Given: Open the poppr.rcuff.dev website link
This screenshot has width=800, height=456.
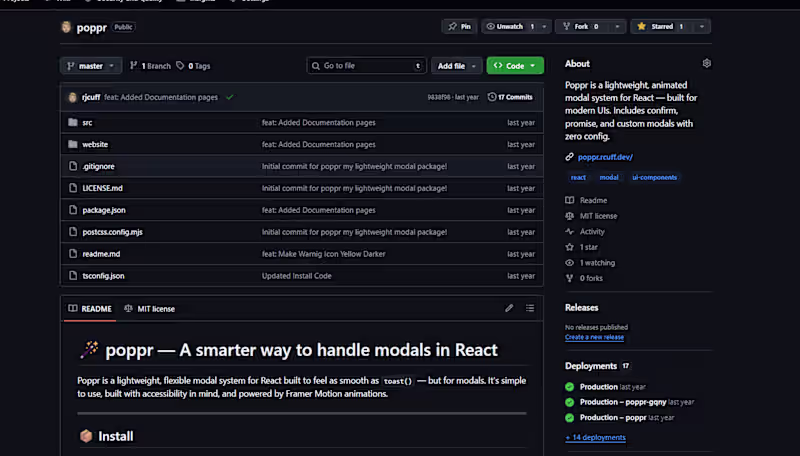Looking at the screenshot, I should 605,157.
